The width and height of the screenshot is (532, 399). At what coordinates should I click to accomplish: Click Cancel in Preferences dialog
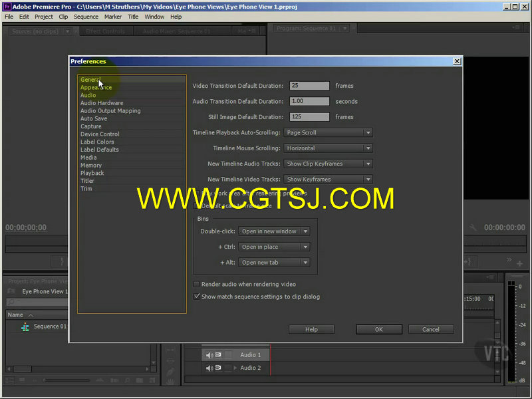tap(430, 329)
